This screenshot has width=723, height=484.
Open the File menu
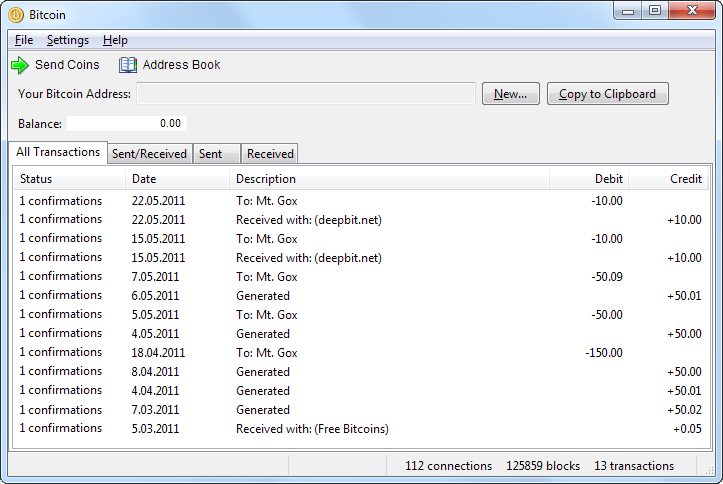(x=24, y=40)
